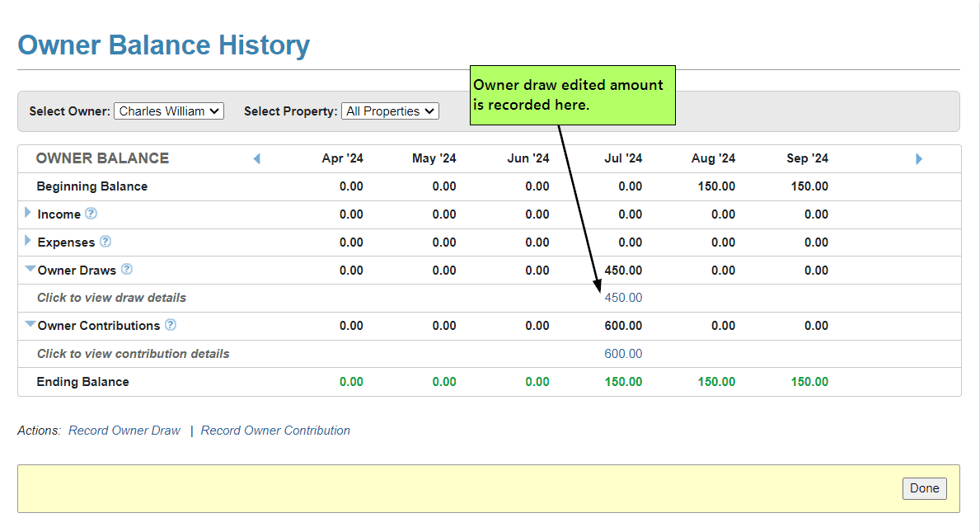Click the green owner draw annotation note
Image resolution: width=980 pixels, height=532 pixels.
point(572,96)
